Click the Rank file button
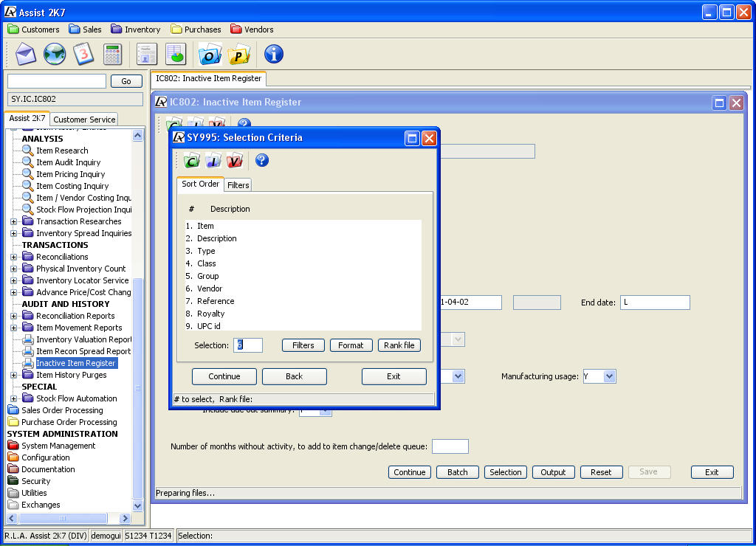The height and width of the screenshot is (546, 756). tap(399, 345)
